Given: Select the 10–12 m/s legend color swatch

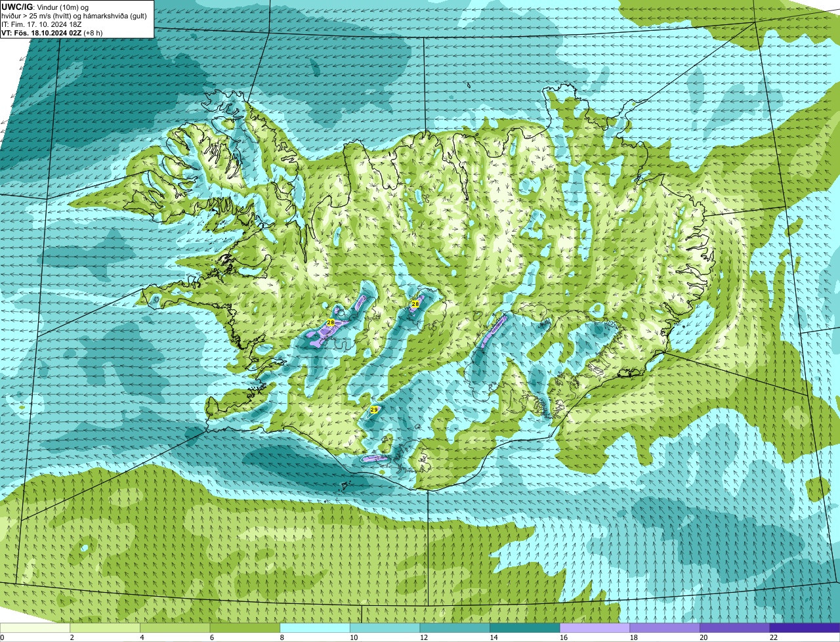Looking at the screenshot, I should click(385, 628).
